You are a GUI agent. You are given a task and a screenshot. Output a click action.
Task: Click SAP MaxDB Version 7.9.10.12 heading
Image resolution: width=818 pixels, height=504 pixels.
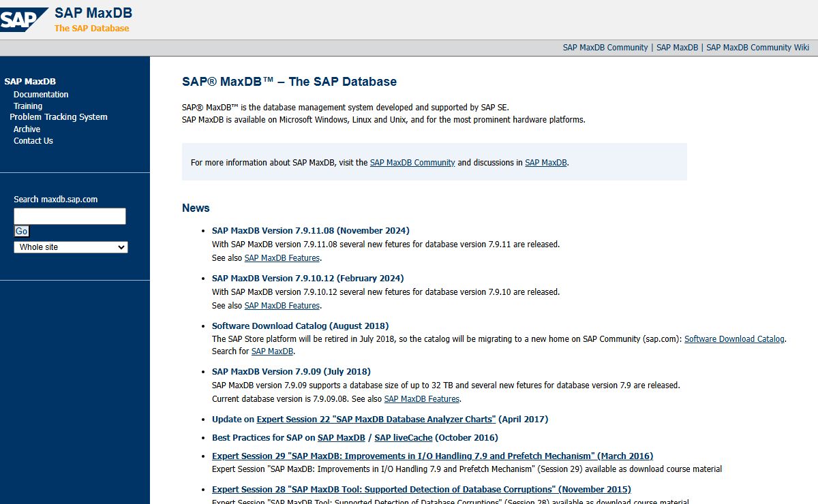(308, 279)
